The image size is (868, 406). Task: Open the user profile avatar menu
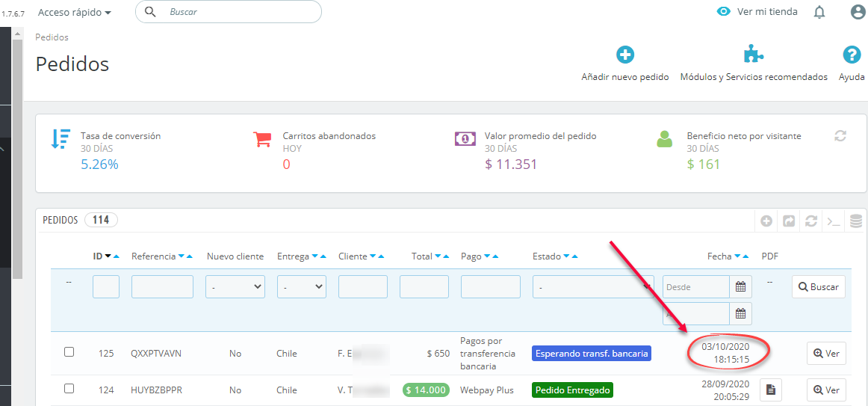tap(857, 12)
